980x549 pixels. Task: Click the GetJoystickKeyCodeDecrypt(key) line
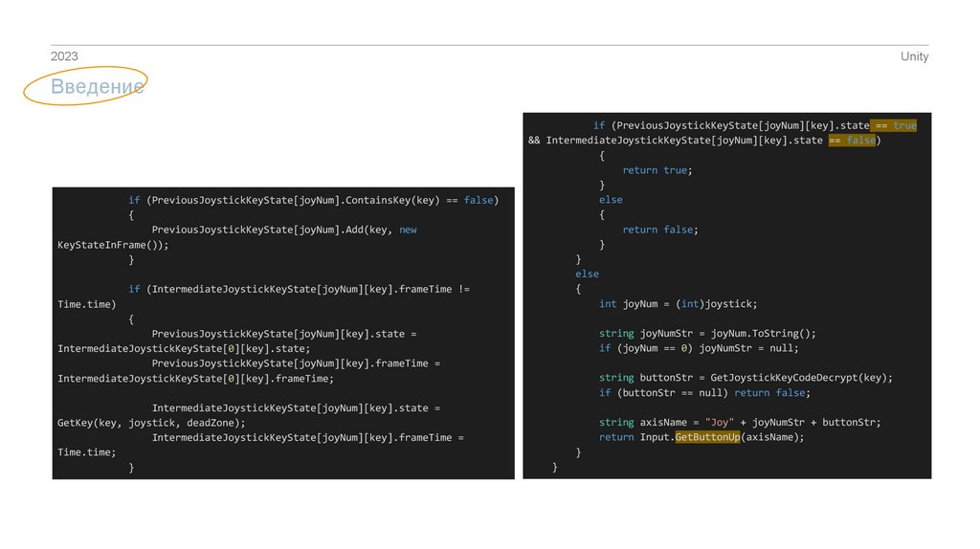[x=746, y=378]
